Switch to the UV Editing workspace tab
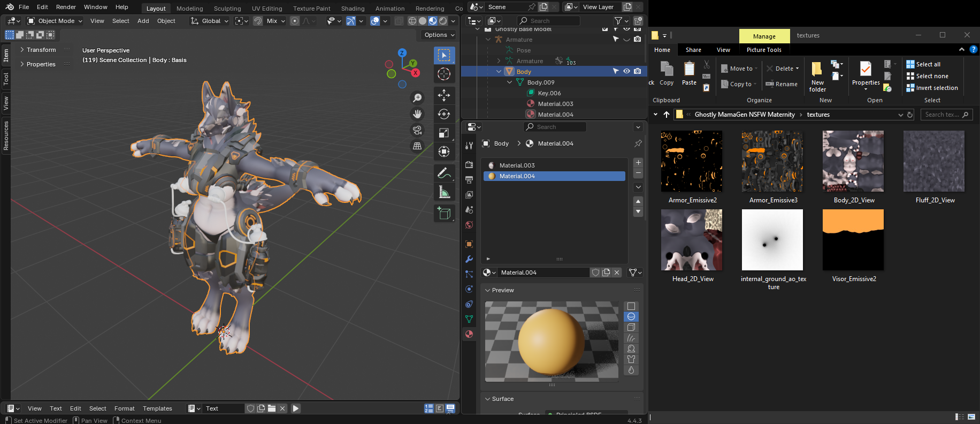Viewport: 980px width, 424px height. tap(267, 9)
